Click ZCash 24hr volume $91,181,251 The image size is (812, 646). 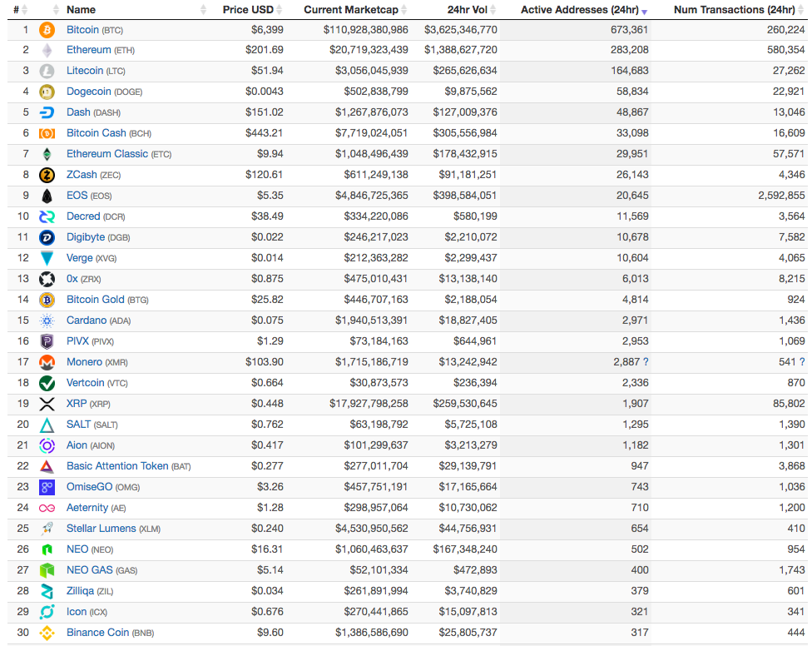(x=468, y=175)
